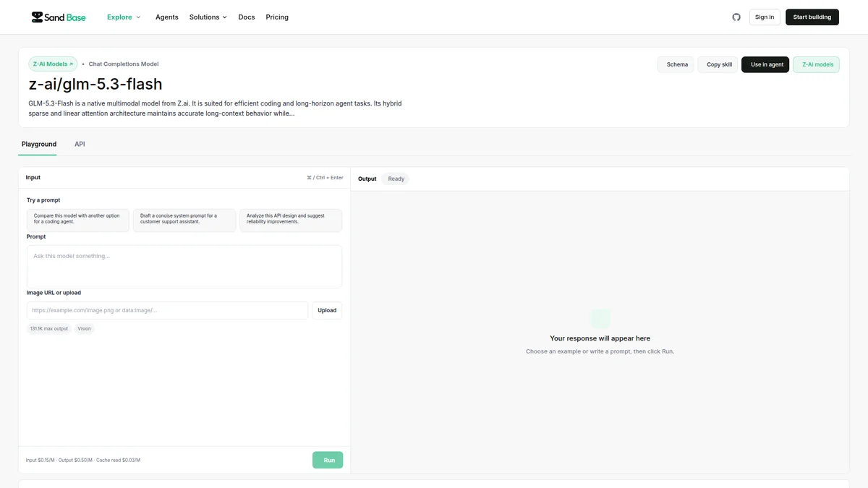Click the input and output pricing text
The width and height of the screenshot is (868, 488).
83,460
